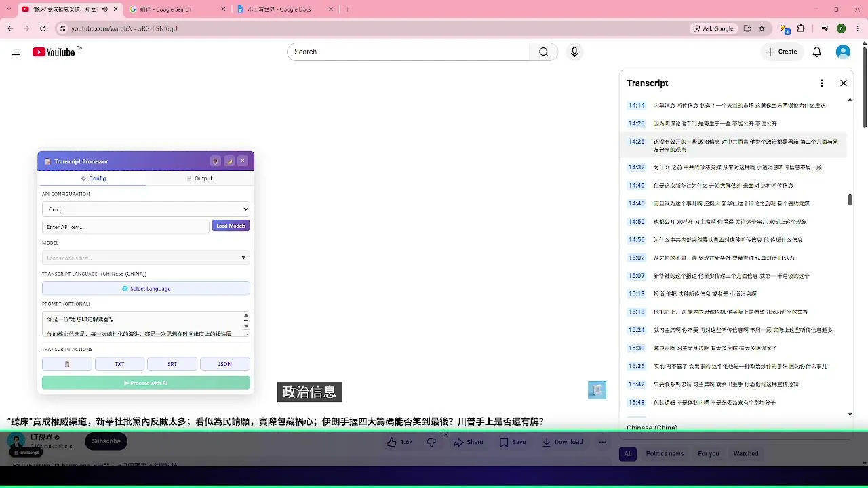Open YouTube notifications bell

point(817,52)
